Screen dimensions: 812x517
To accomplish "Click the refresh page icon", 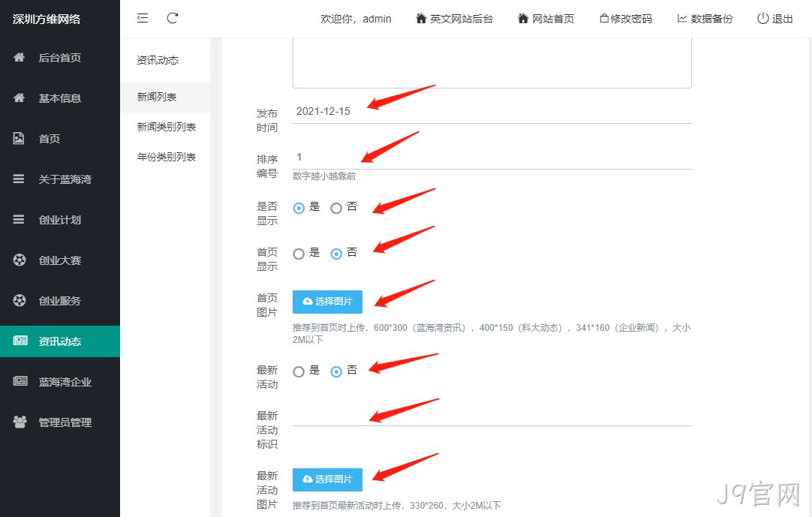I will (173, 18).
